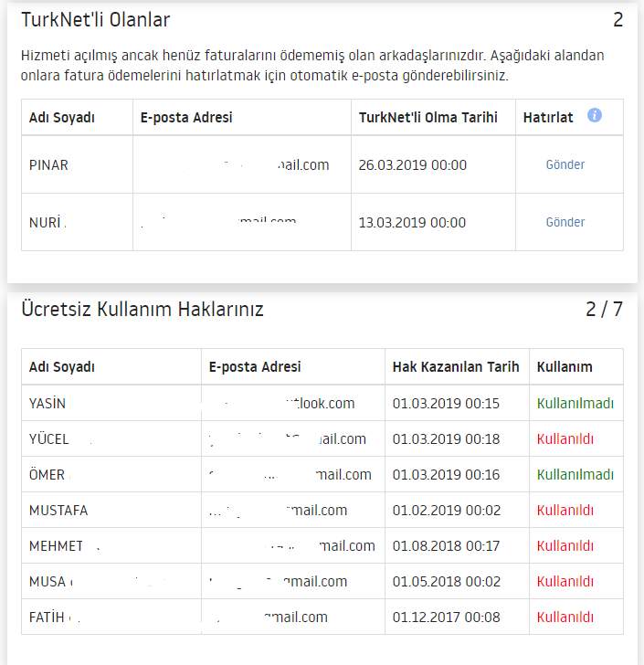This screenshot has width=644, height=665.
Task: Click the Hatırlat column header text
Action: (548, 118)
